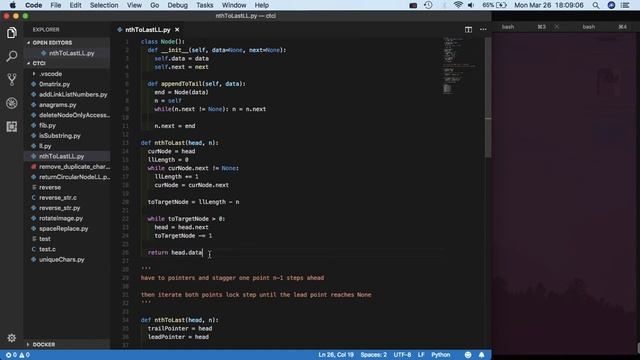Open isSubstring.py file
The width and height of the screenshot is (640, 360).
pyautogui.click(x=60, y=136)
